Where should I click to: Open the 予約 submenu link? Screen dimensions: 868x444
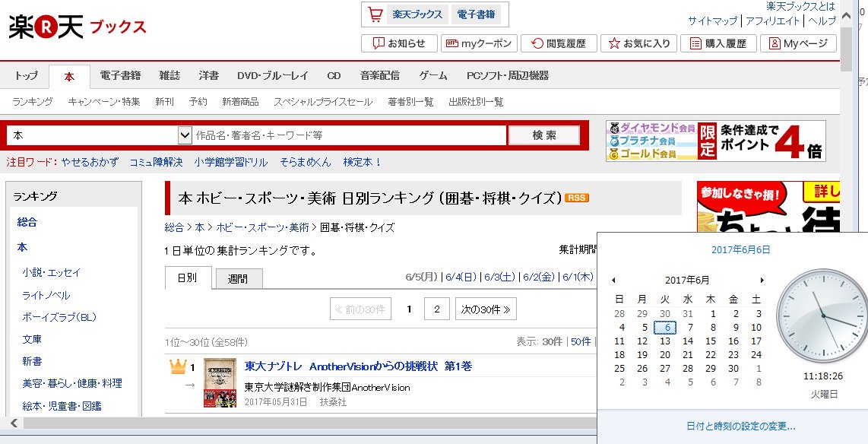pos(198,102)
